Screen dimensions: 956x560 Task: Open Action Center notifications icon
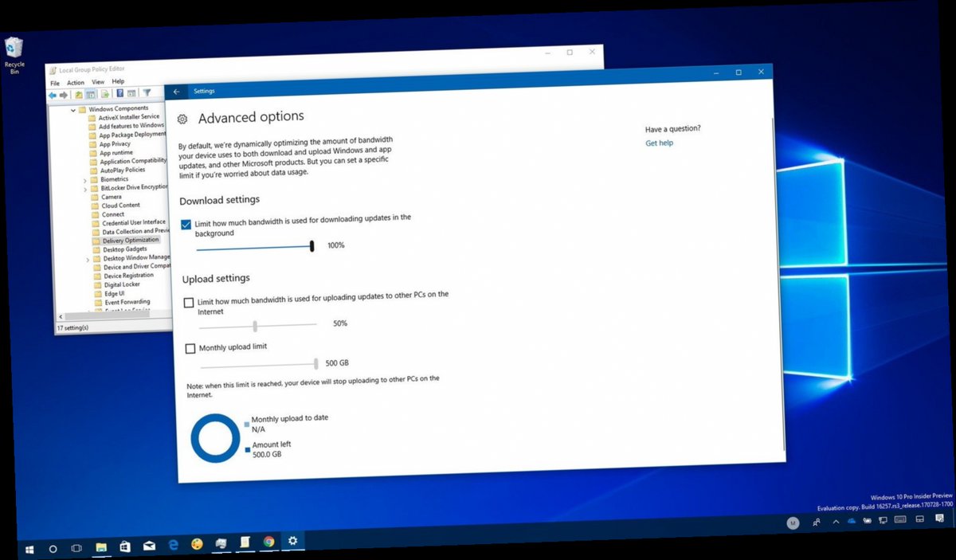[939, 518]
